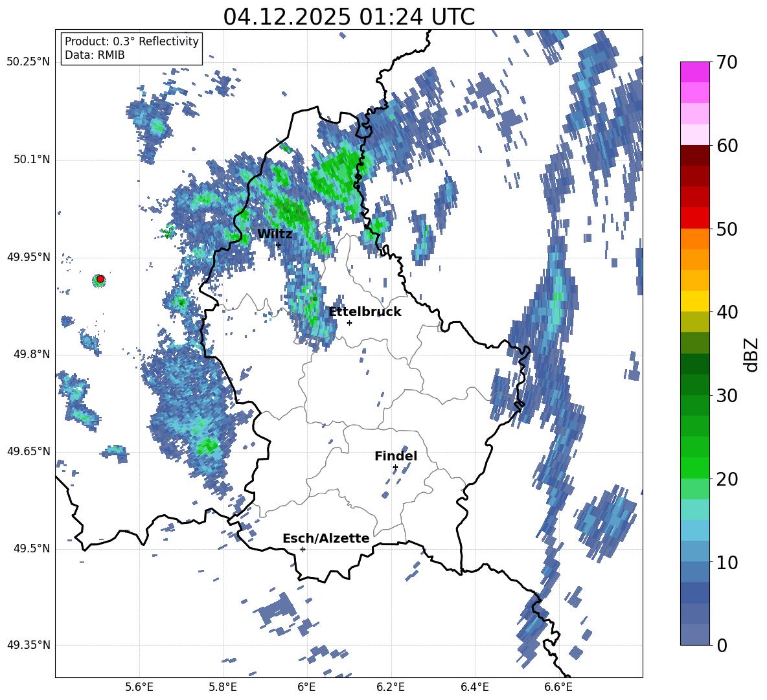Click the 10 tick on colorbar

pos(727,562)
